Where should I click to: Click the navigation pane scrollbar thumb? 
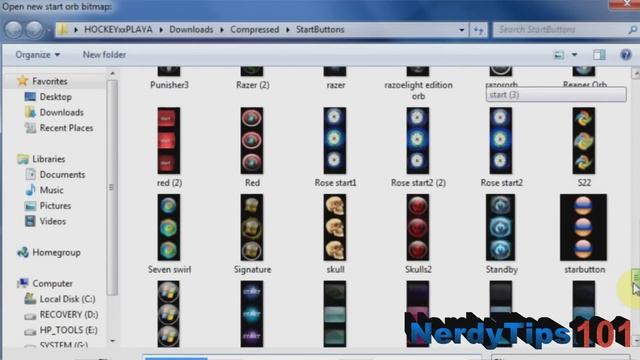[x=112, y=187]
